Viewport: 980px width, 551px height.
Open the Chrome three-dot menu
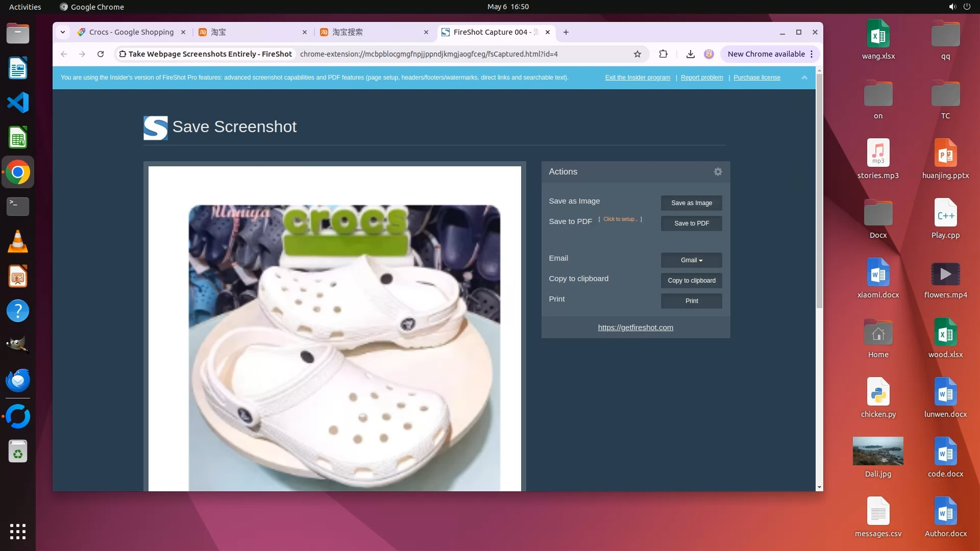click(812, 54)
